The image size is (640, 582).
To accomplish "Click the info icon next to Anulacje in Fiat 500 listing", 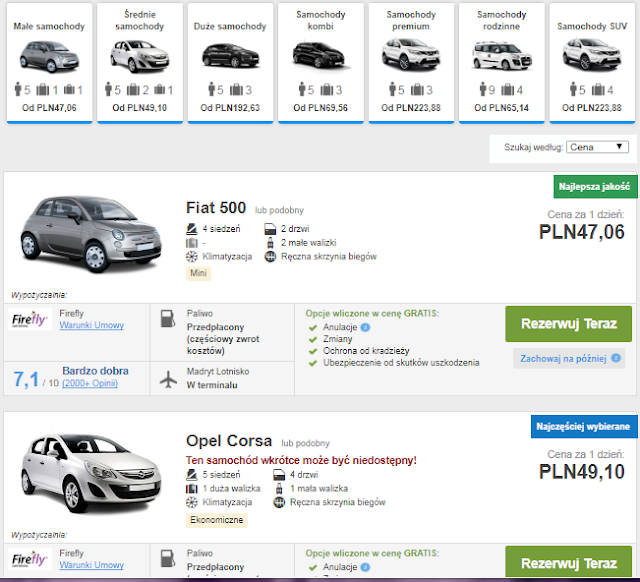I will [x=365, y=326].
